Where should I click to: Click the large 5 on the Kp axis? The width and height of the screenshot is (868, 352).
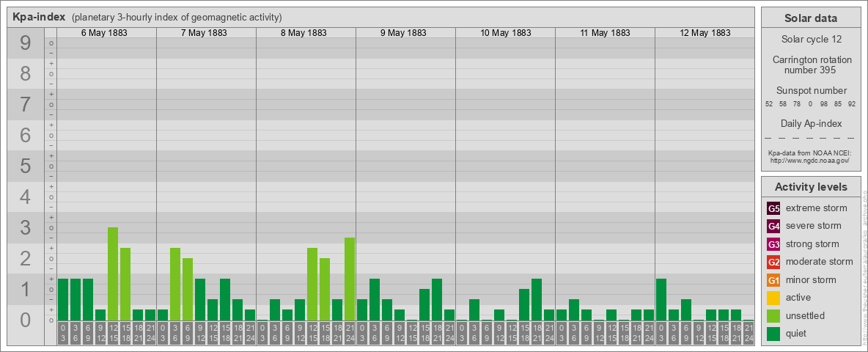point(26,166)
